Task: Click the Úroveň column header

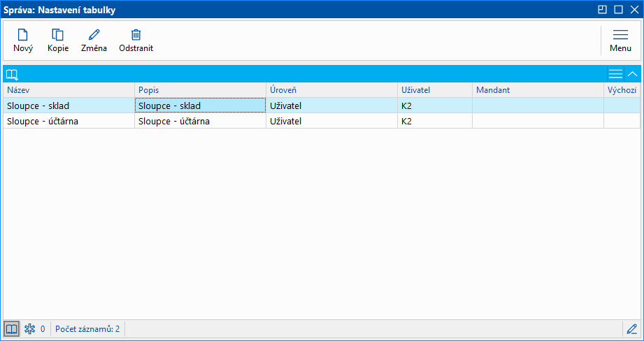Action: (x=332, y=90)
